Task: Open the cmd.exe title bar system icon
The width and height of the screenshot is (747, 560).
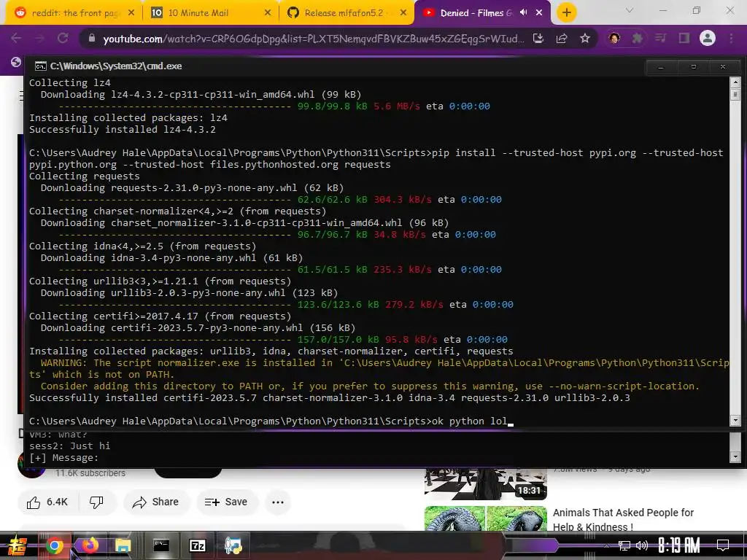Action: point(41,66)
